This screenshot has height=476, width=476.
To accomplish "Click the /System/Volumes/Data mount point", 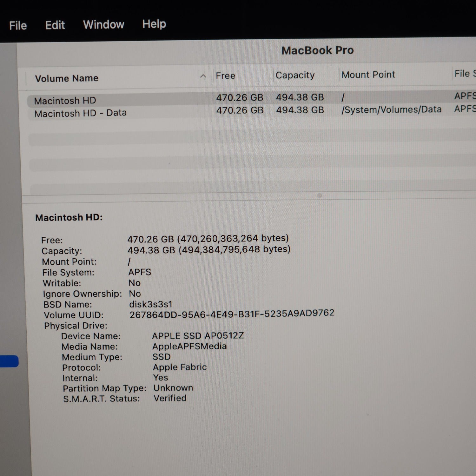I will [x=392, y=109].
